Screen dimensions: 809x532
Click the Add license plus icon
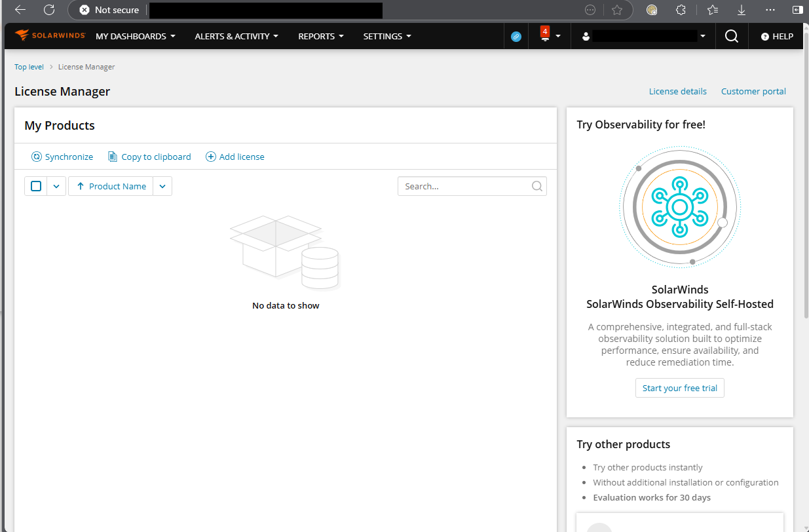coord(211,157)
